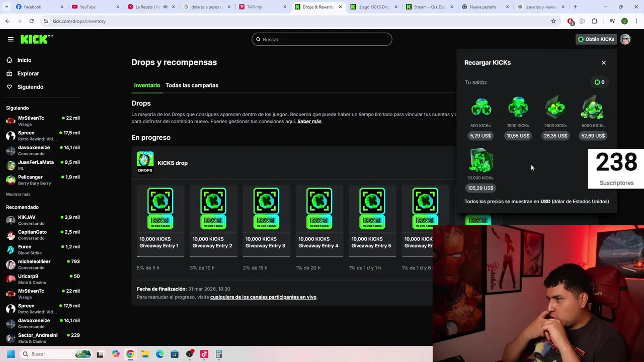Click the KICK logo
The height and width of the screenshot is (362, 644).
(x=37, y=39)
